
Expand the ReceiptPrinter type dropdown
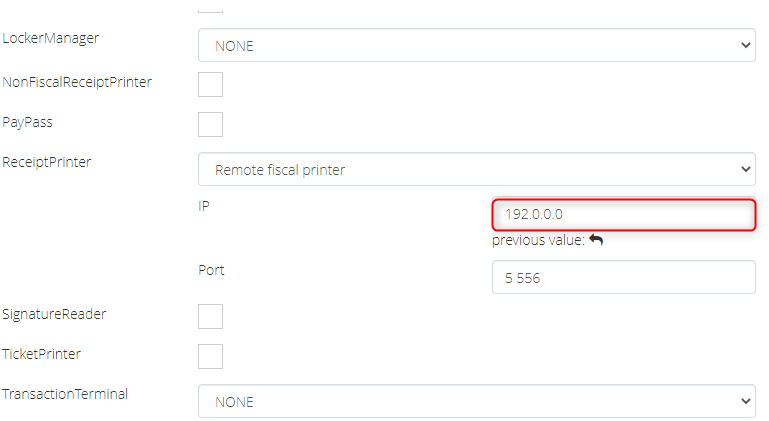click(476, 169)
